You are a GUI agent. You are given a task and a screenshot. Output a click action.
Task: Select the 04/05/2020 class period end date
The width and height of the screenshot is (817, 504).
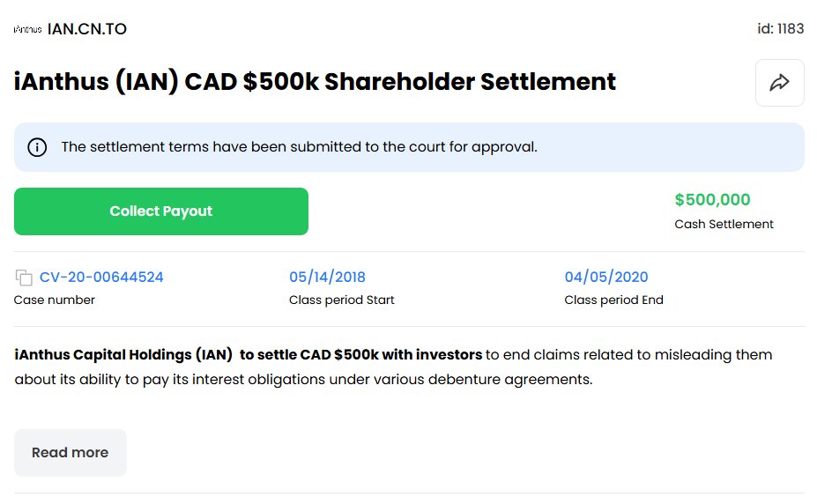pos(606,277)
